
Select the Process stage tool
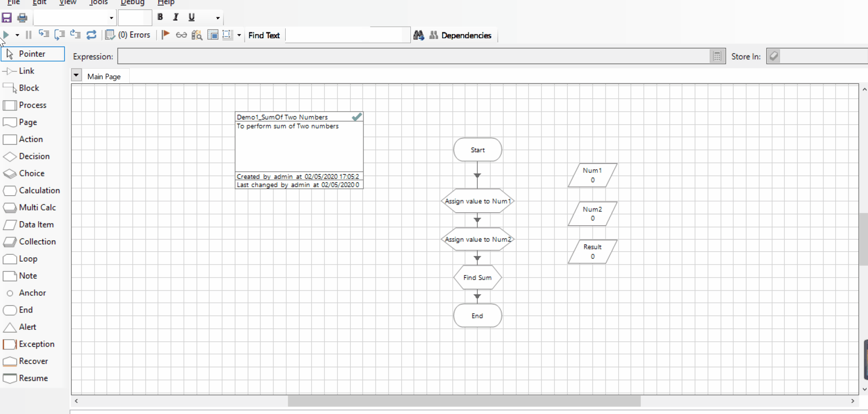click(25, 105)
